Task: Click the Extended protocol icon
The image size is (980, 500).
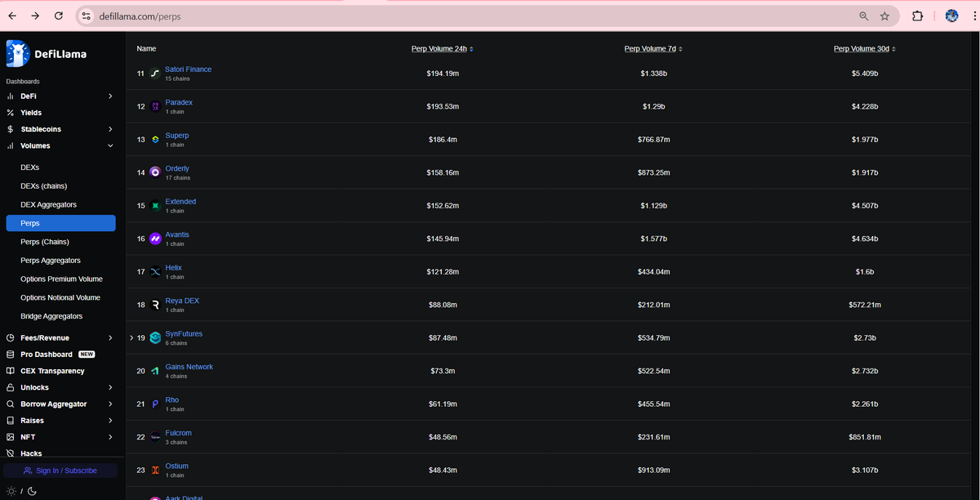Action: (155, 206)
